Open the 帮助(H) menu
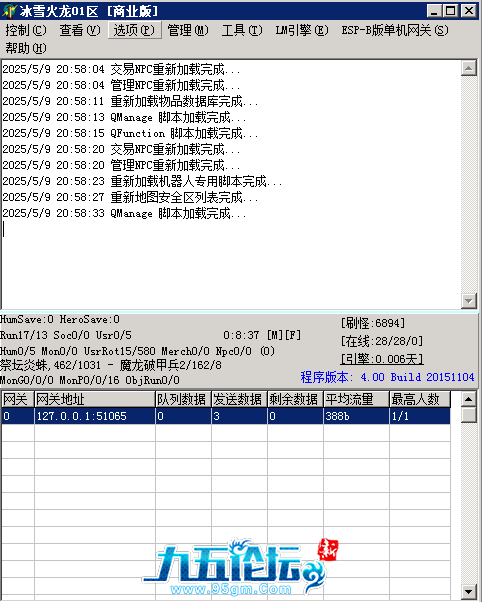This screenshot has width=482, height=602. coord(26,48)
